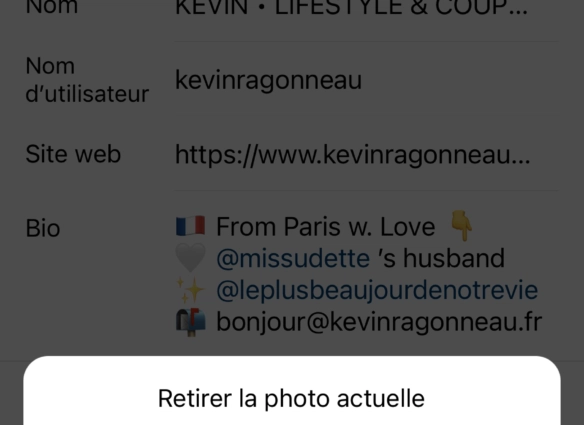584x425 pixels.
Task: Open the @missudette mention
Action: pyautogui.click(x=293, y=258)
